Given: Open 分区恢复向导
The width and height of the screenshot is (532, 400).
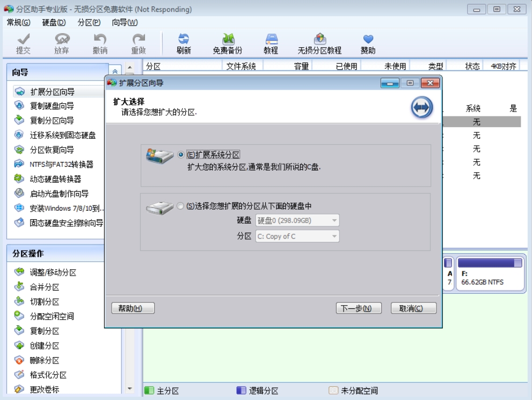Looking at the screenshot, I should 52,150.
